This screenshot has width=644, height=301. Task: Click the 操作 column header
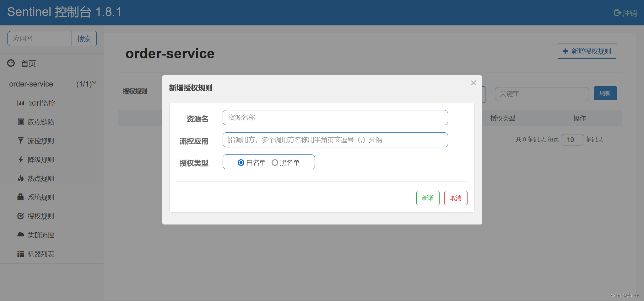tap(580, 118)
